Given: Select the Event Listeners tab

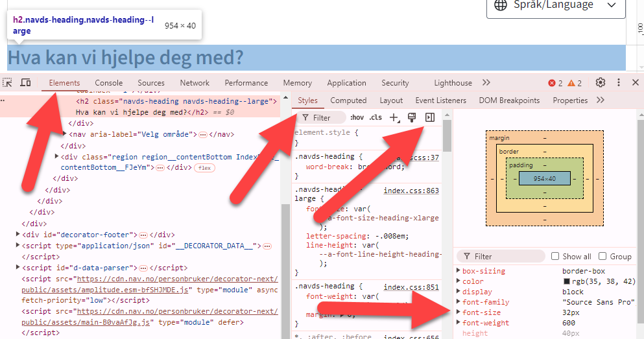Looking at the screenshot, I should (441, 100).
